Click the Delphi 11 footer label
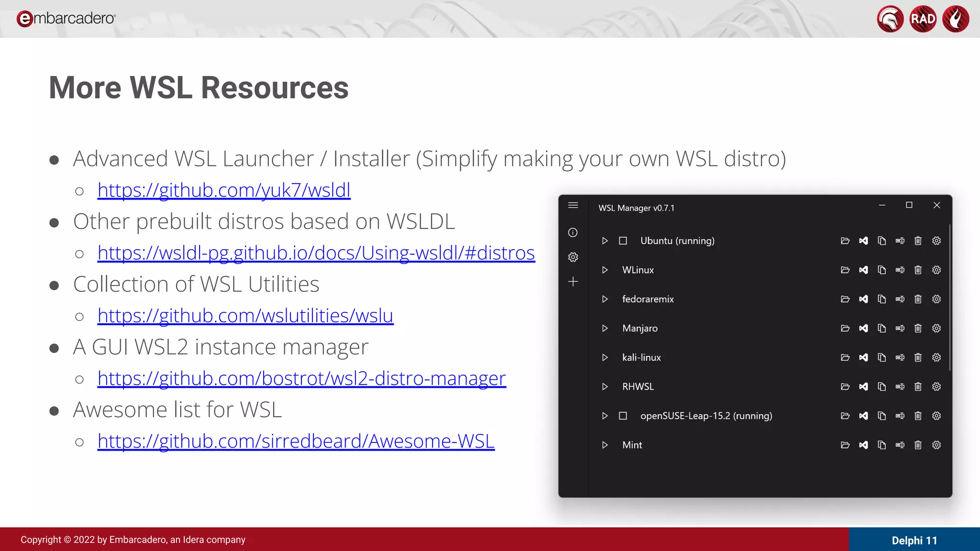The height and width of the screenshot is (551, 980). click(x=914, y=540)
